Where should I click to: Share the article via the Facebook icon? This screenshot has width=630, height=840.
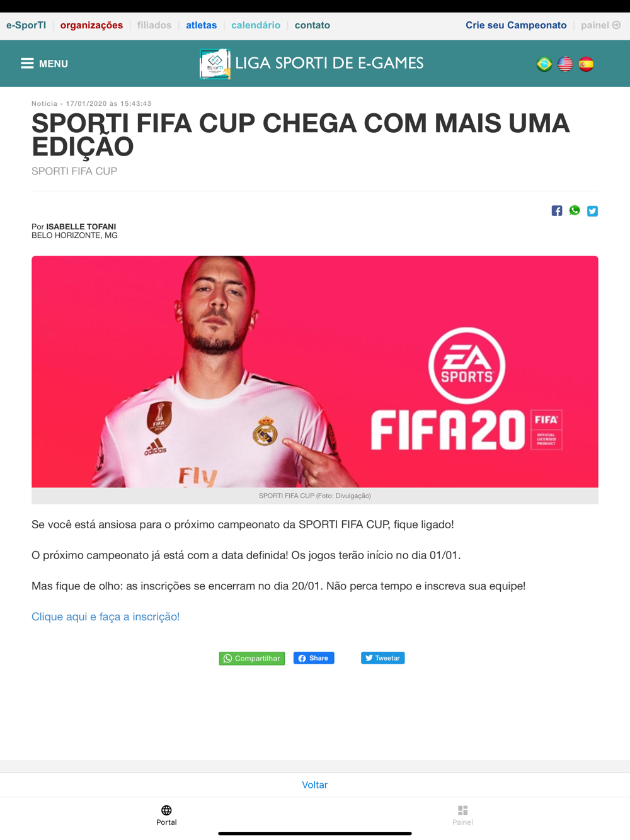[x=557, y=211]
